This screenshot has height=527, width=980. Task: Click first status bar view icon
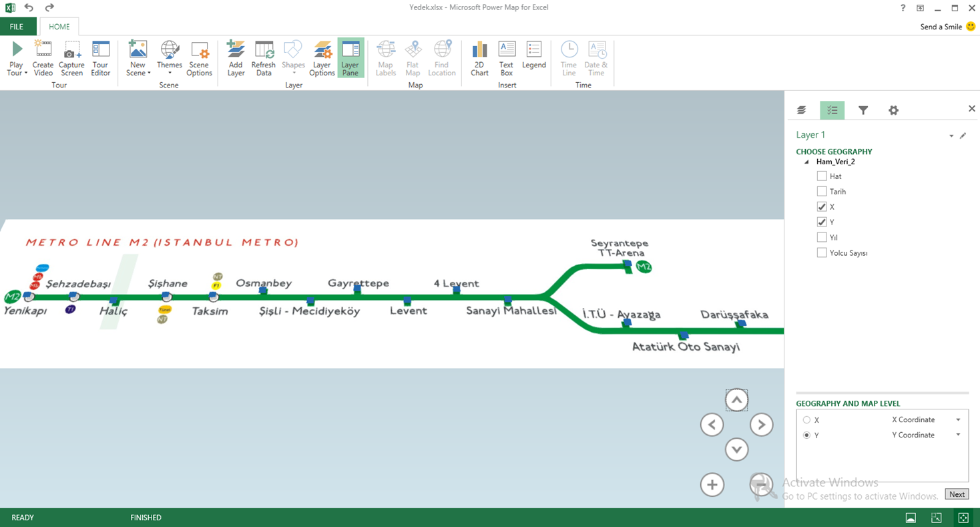[x=911, y=518]
